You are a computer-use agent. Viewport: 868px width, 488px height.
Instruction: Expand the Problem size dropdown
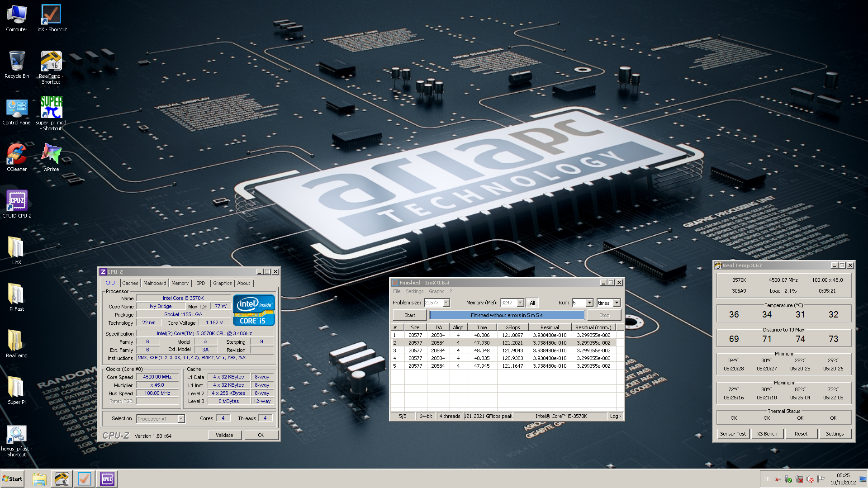click(446, 303)
